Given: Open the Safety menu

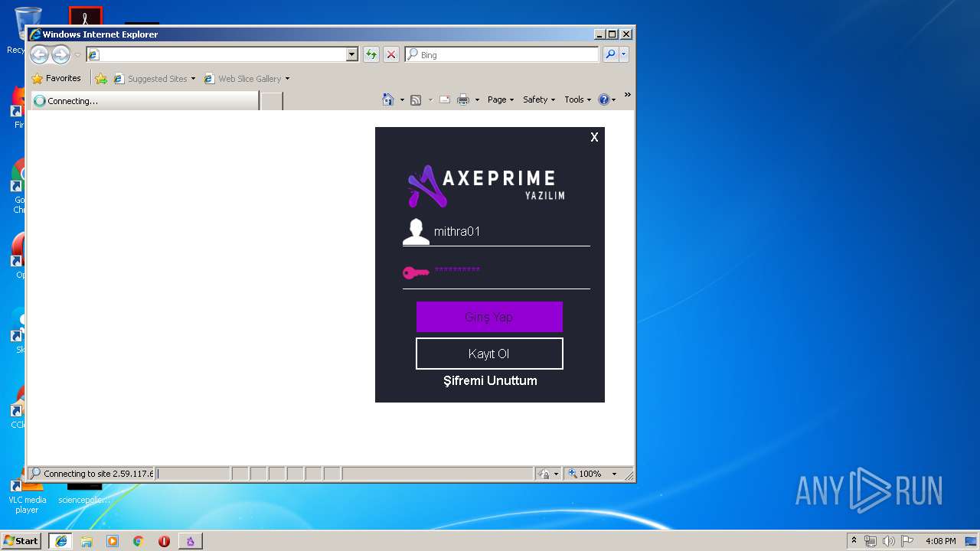Looking at the screenshot, I should click(539, 99).
